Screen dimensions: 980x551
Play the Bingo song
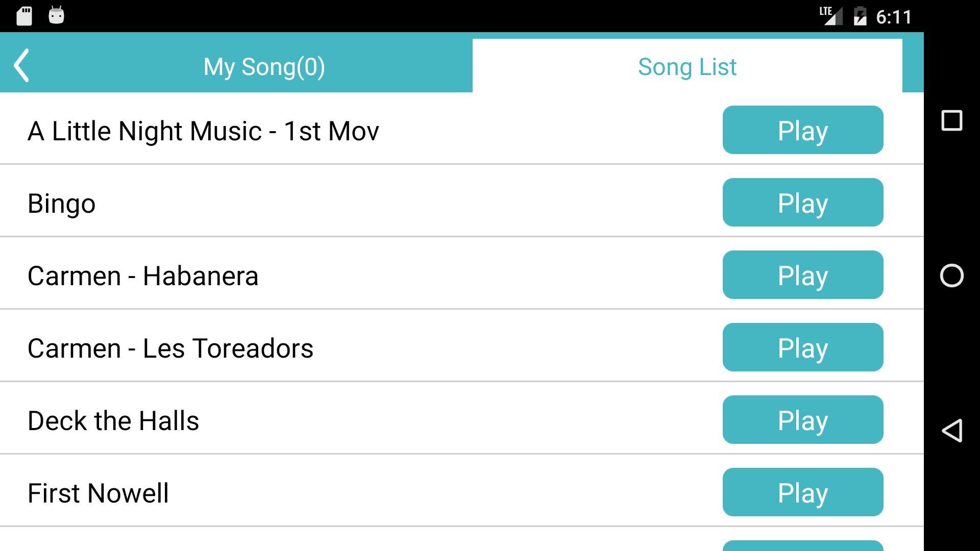[x=802, y=203]
